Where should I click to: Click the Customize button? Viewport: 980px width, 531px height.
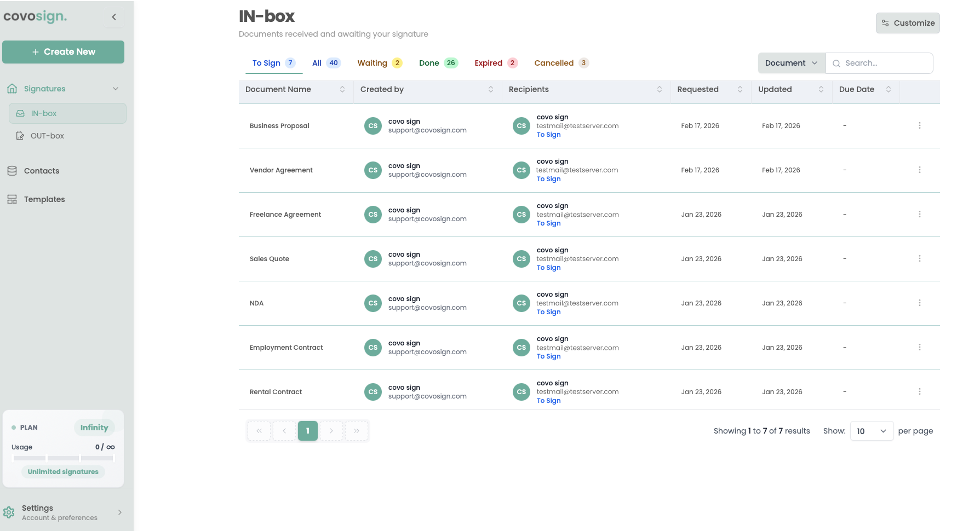coord(907,23)
